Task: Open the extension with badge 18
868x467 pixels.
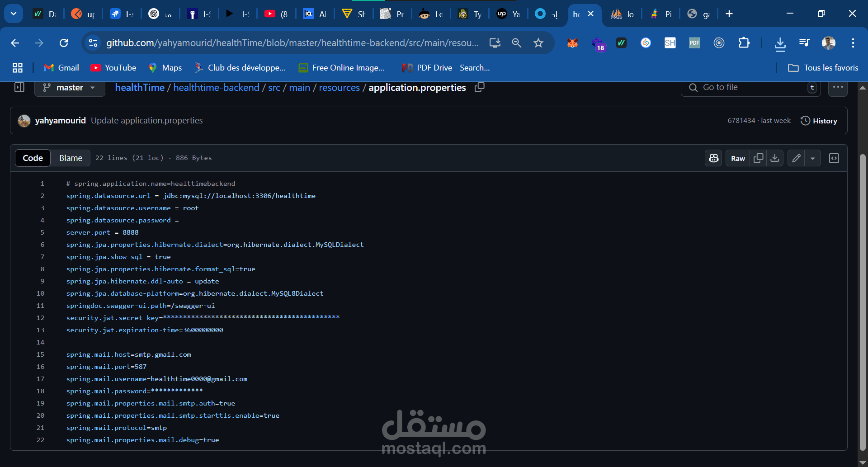Action: coord(598,44)
